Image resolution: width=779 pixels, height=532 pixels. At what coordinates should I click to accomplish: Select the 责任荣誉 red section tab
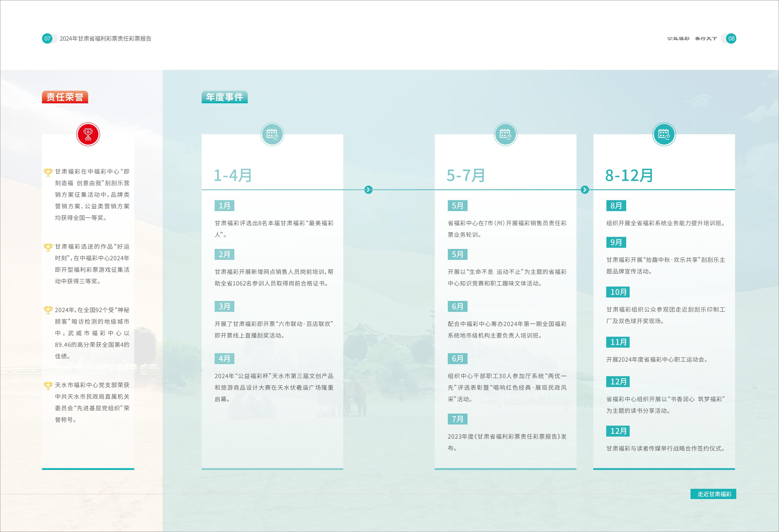point(65,97)
